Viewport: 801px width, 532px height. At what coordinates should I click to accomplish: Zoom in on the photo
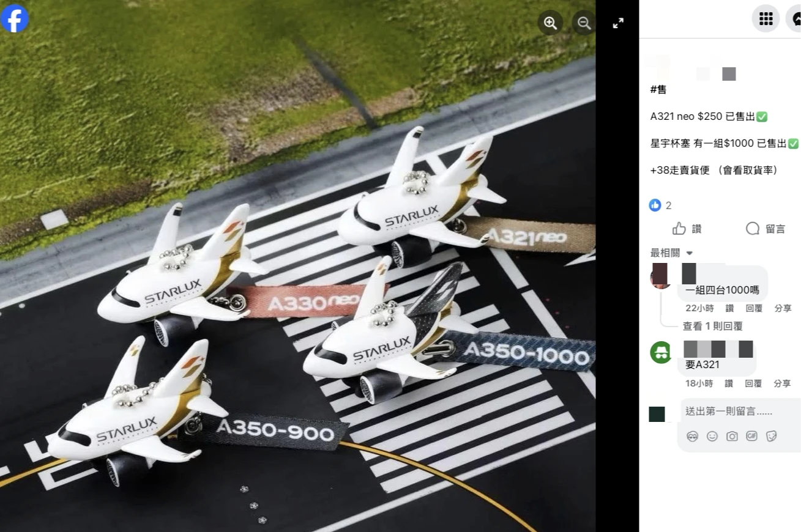coord(550,23)
